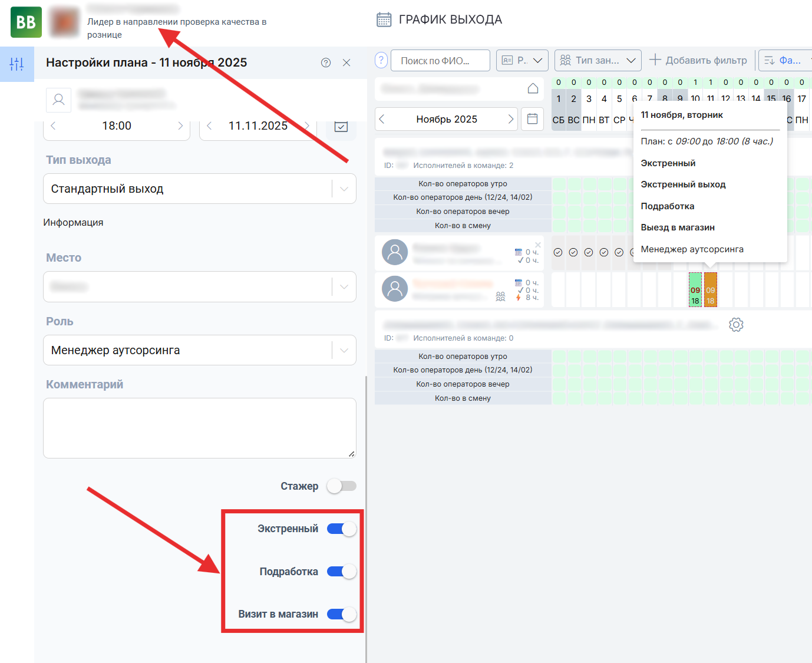Disable the Экстренный switch
Image resolution: width=812 pixels, height=663 pixels.
(x=342, y=529)
